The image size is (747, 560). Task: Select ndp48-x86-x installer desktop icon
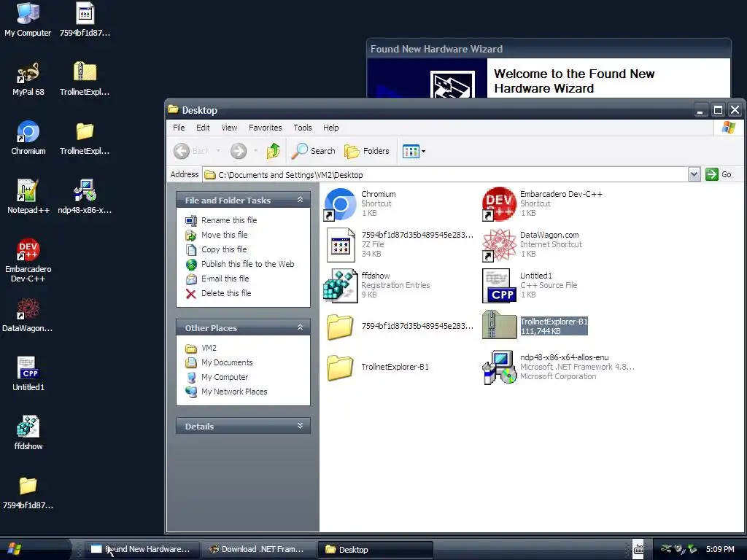[85, 196]
